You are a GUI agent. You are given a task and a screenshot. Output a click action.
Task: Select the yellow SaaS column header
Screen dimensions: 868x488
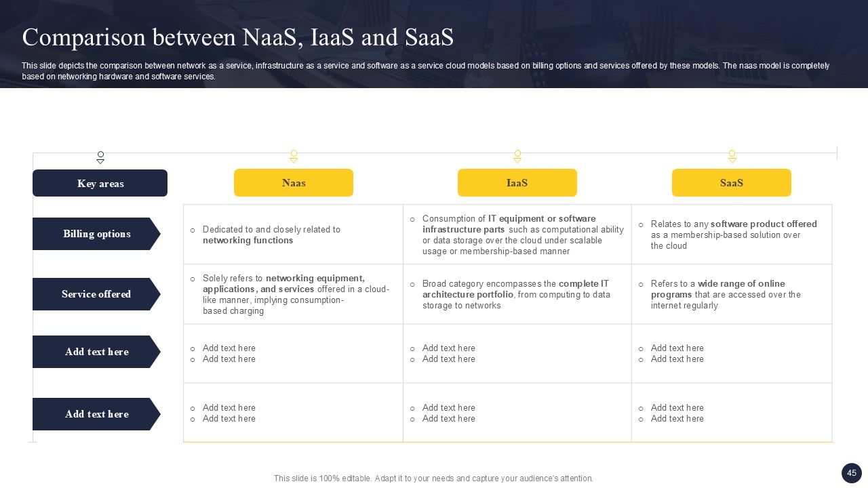(x=732, y=183)
